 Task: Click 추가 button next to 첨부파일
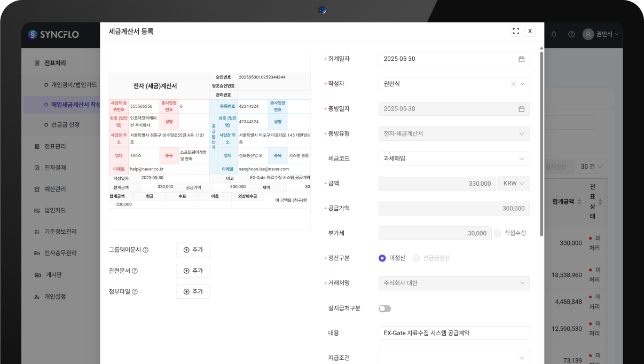coord(193,291)
